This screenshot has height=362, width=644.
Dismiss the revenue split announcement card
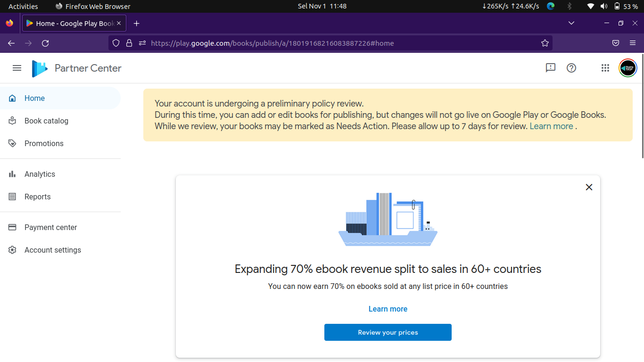point(589,187)
